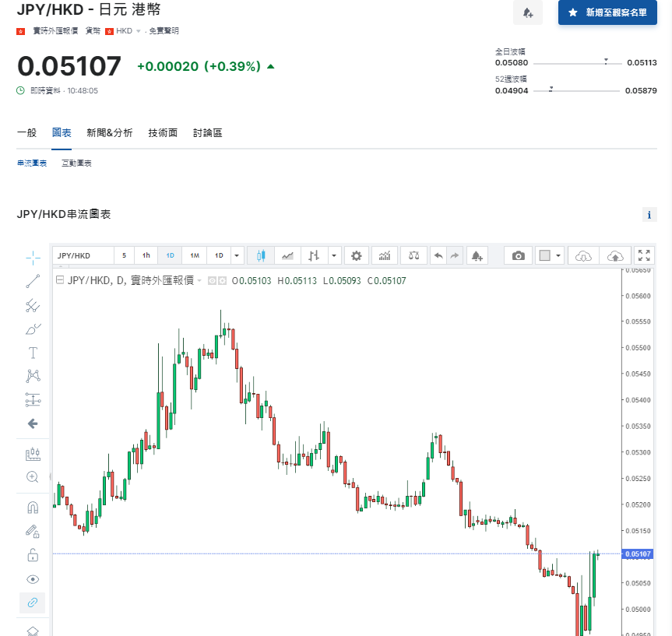
Task: Select the 1h interval on the toolbar
Action: point(146,255)
